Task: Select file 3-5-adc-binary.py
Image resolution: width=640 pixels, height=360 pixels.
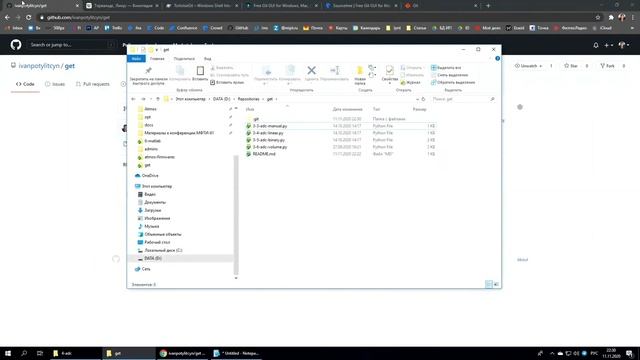Action: point(269,140)
